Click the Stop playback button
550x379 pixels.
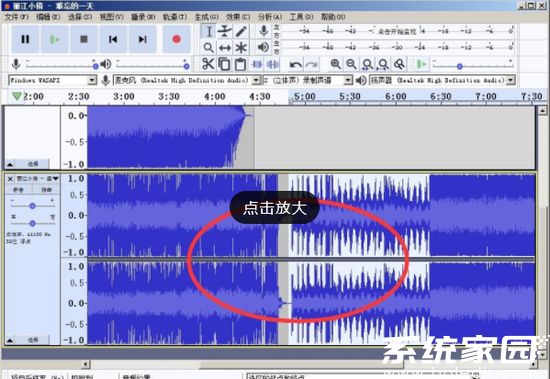tap(83, 39)
